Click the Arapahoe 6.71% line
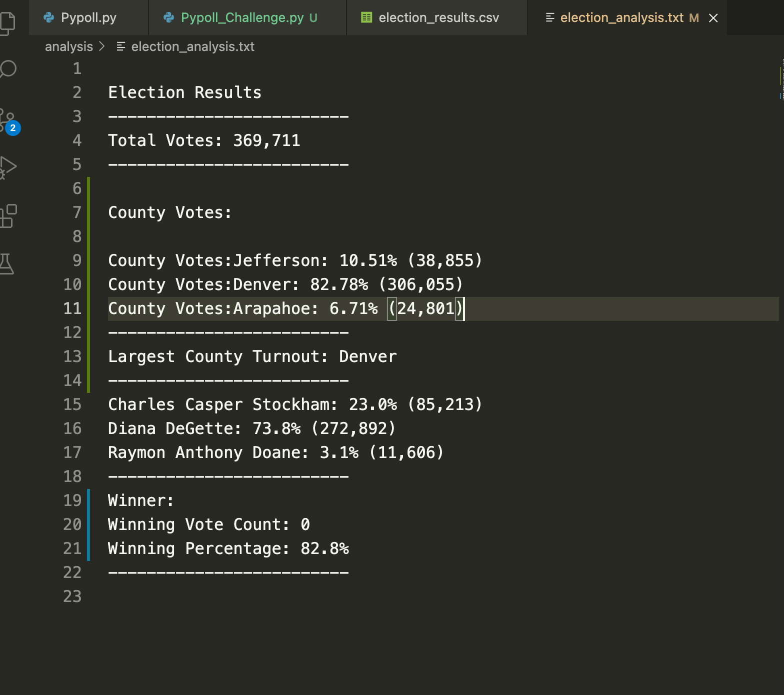This screenshot has width=784, height=695. point(285,308)
